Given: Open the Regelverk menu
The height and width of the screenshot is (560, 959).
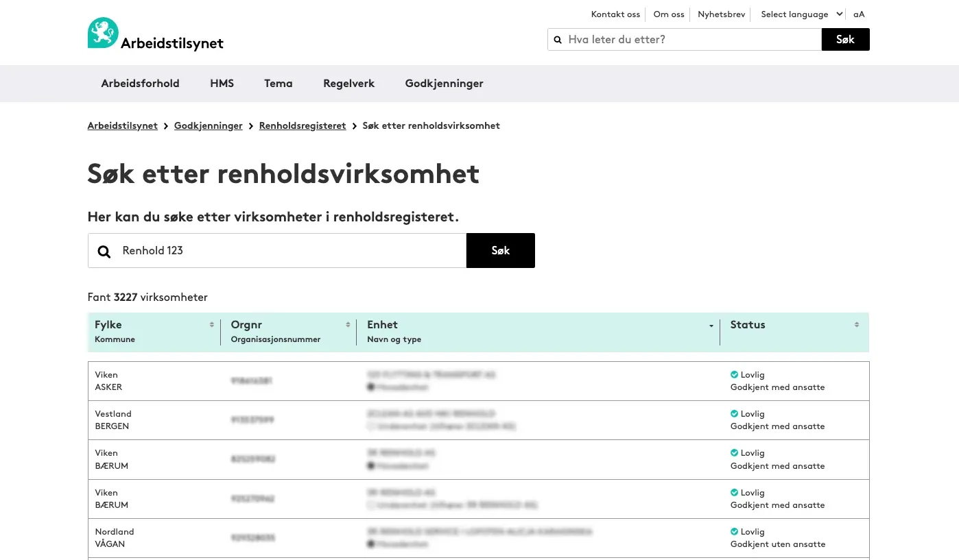Looking at the screenshot, I should tap(349, 84).
